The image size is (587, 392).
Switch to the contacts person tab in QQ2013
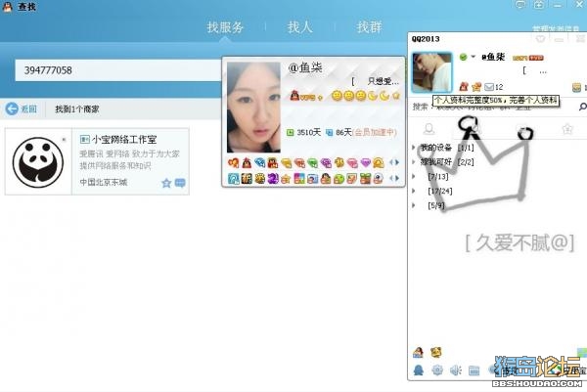[429, 129]
